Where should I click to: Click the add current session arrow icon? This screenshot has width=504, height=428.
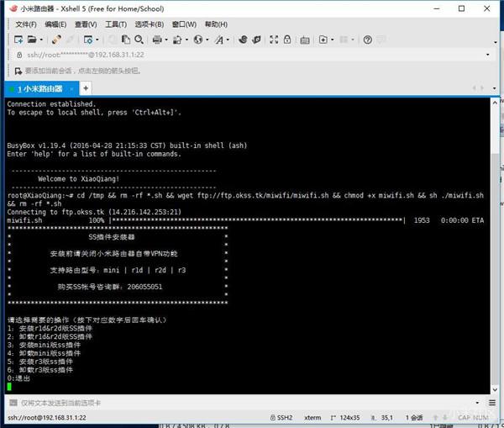tap(18, 71)
